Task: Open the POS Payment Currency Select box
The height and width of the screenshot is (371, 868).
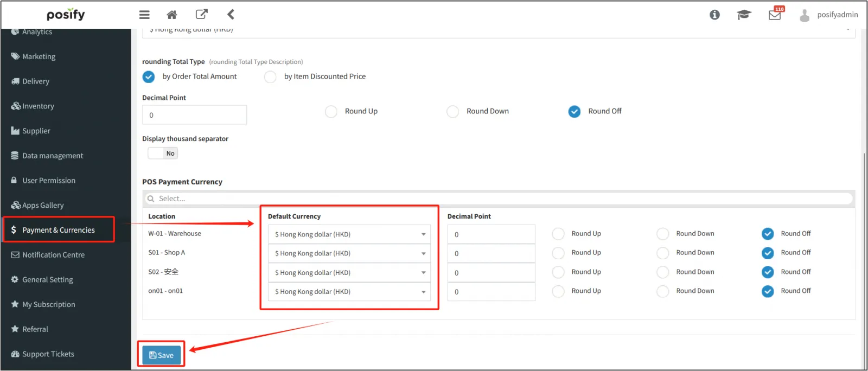Action: click(x=499, y=199)
